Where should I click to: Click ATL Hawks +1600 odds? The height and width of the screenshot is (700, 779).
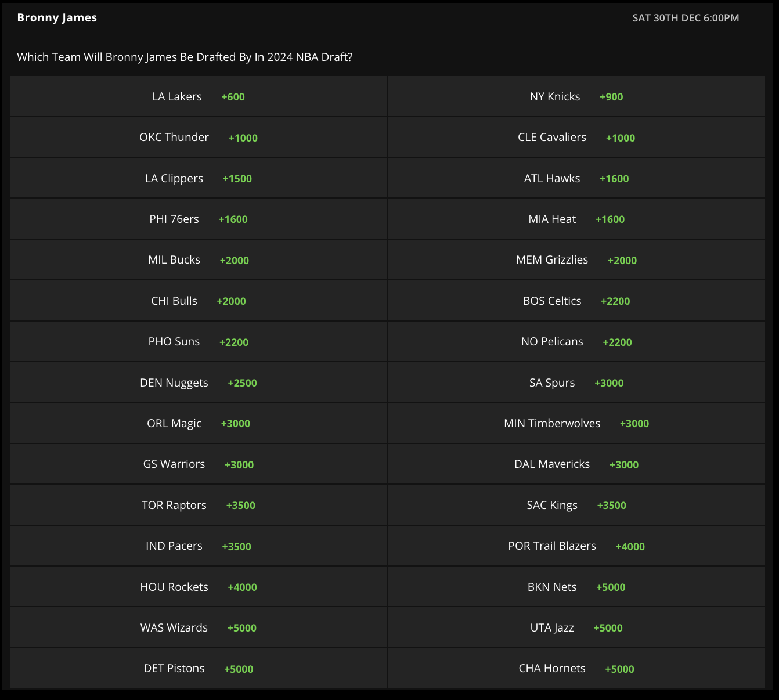576,178
